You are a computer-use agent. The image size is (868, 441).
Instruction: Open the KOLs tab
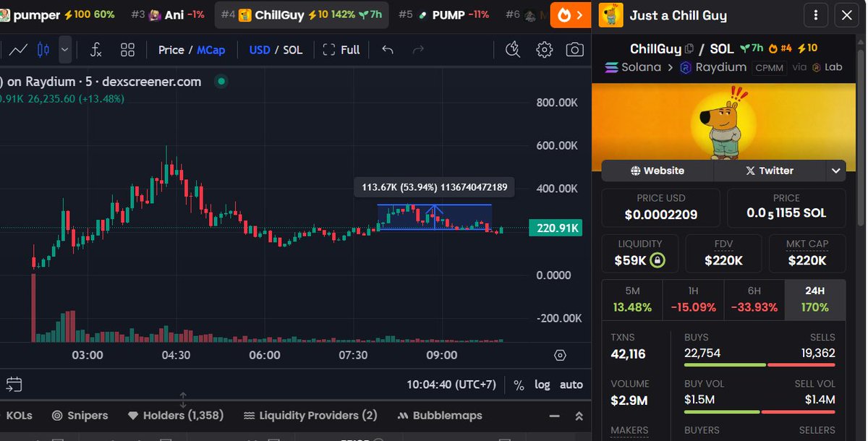[19, 416]
